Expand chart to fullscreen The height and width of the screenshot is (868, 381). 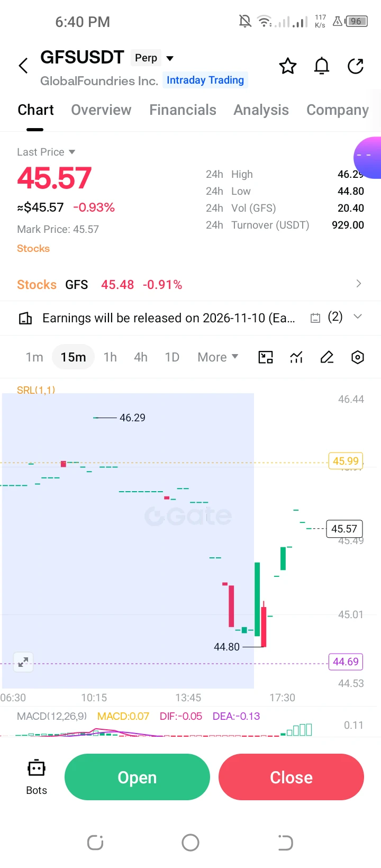pyautogui.click(x=23, y=662)
